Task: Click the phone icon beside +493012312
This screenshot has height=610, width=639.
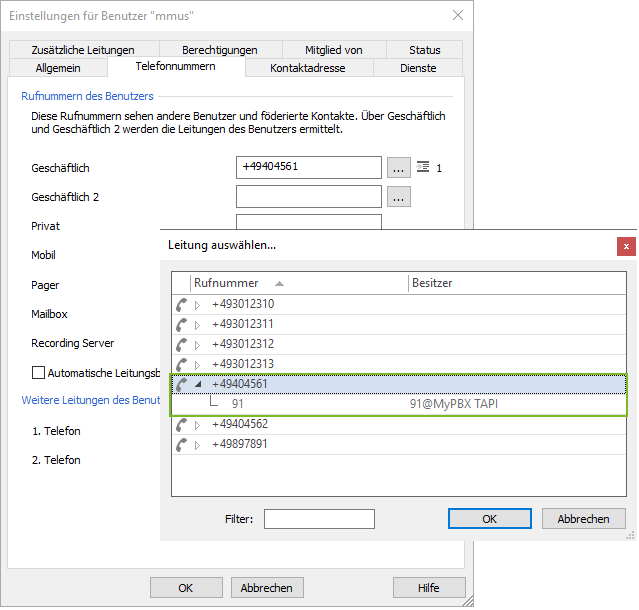Action: (181, 344)
